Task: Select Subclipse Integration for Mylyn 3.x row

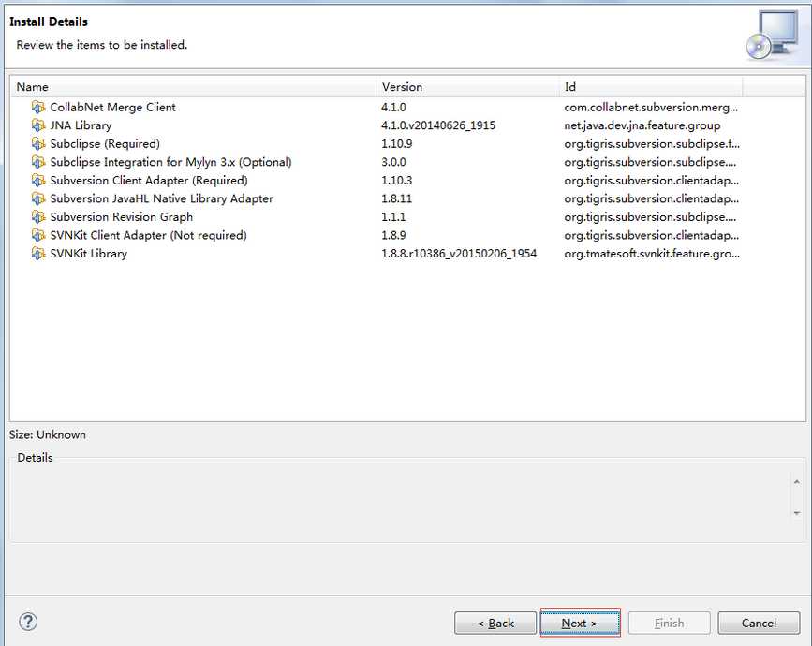Action: (x=407, y=162)
